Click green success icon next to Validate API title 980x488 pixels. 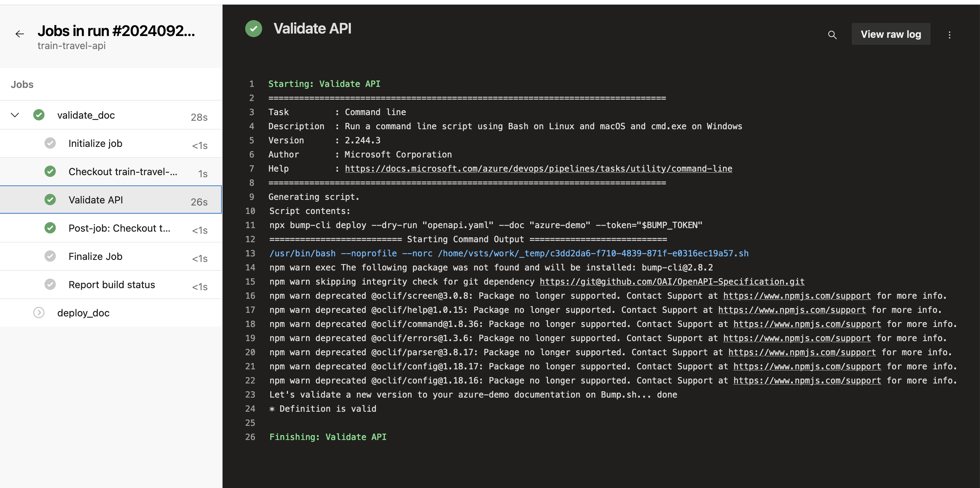click(253, 29)
